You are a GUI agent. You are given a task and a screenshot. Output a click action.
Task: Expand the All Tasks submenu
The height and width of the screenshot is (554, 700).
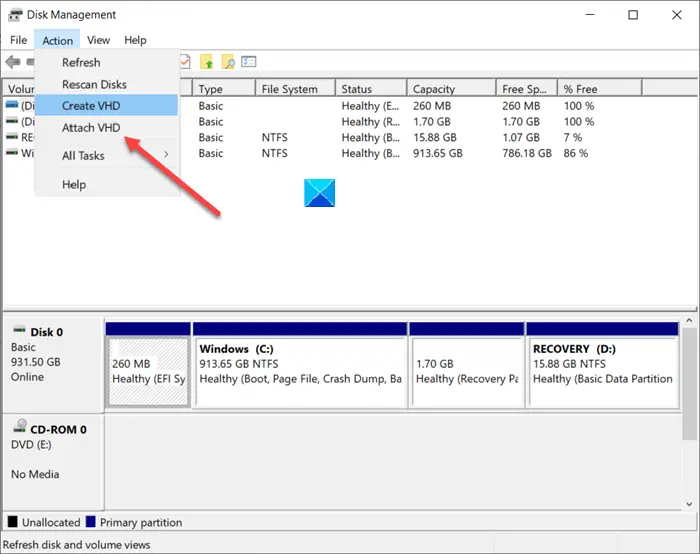pyautogui.click(x=106, y=155)
